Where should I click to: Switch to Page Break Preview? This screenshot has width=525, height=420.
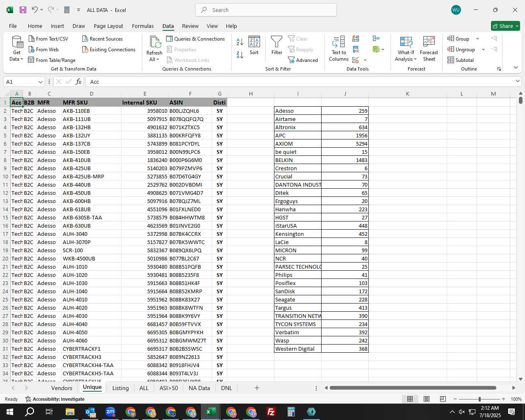tap(443, 399)
